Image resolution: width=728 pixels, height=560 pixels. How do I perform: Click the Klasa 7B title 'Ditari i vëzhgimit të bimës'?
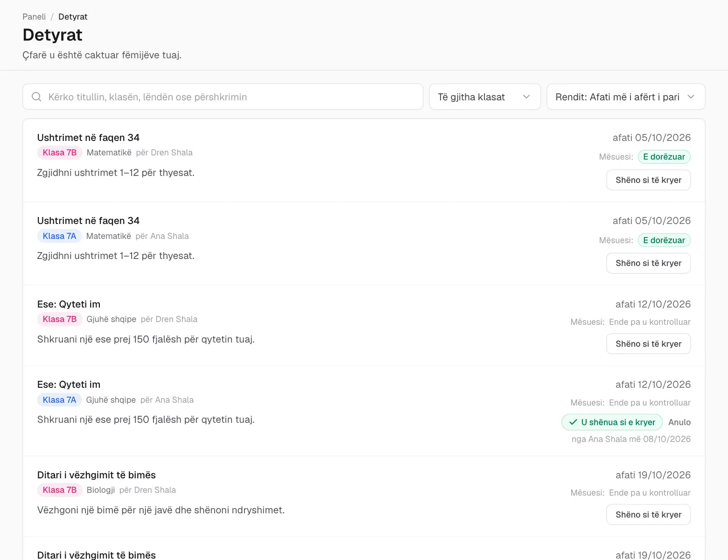tap(96, 475)
